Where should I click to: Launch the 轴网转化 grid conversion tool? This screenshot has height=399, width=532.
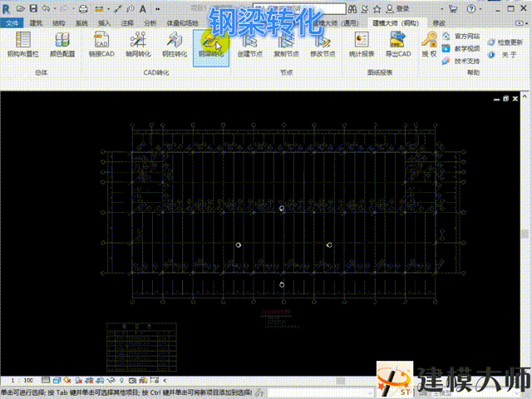click(x=138, y=44)
